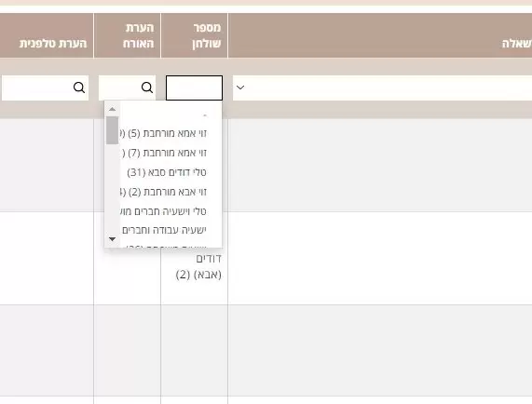Click the dropdown list scroll-down arrow
The image size is (532, 404).
click(112, 239)
